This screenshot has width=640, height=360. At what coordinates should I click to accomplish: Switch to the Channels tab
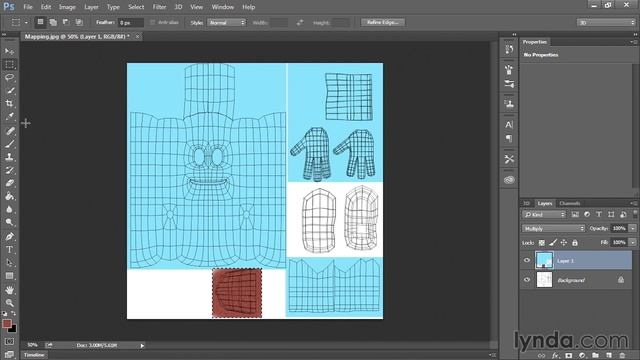(570, 203)
